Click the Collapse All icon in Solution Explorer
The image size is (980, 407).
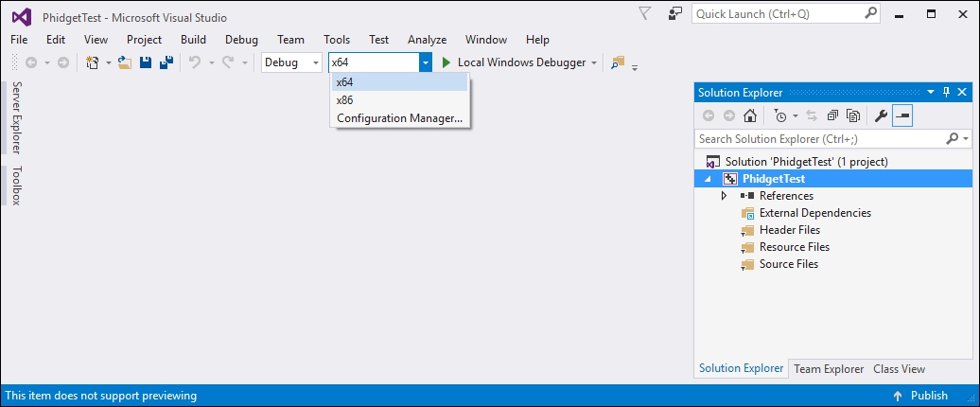pyautogui.click(x=832, y=115)
